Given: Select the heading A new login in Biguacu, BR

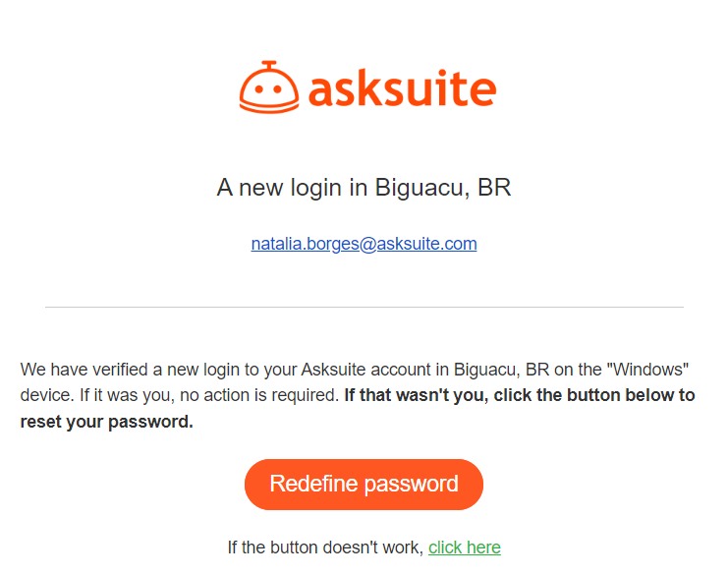Looking at the screenshot, I should point(364,188).
